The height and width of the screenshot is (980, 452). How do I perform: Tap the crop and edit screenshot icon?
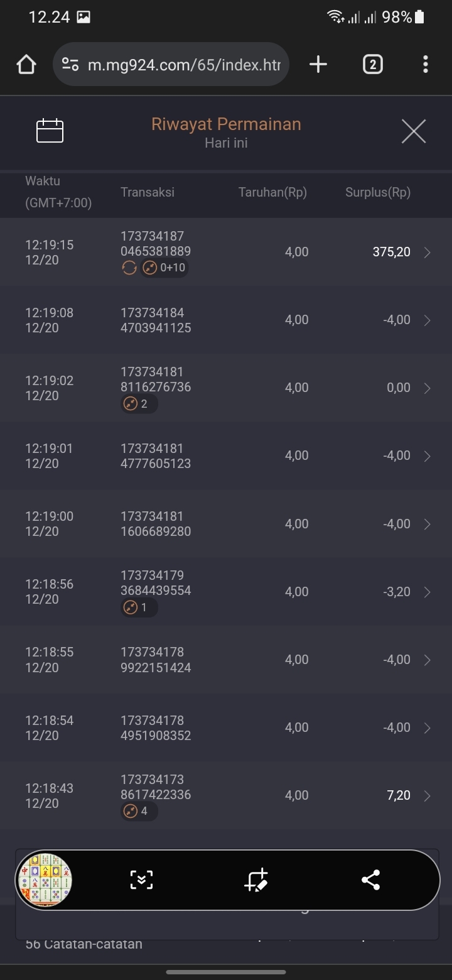(256, 879)
